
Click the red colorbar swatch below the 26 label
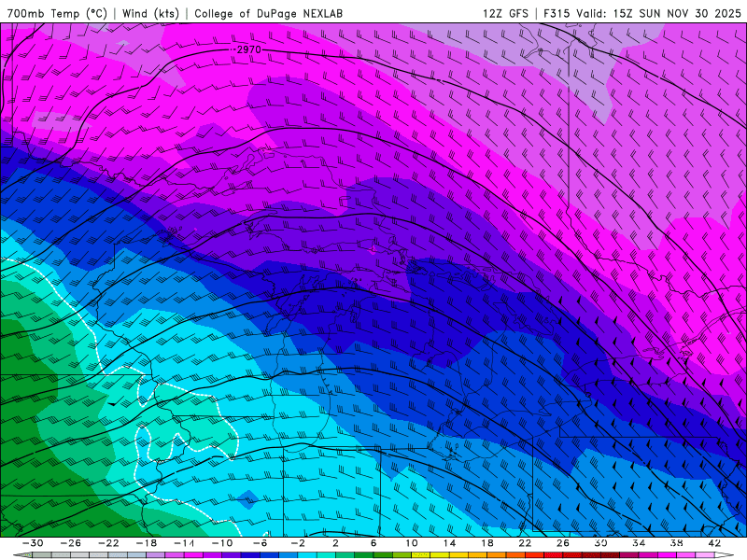[571, 555]
